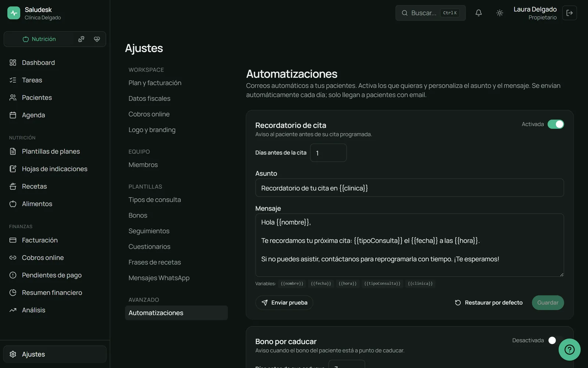The height and width of the screenshot is (368, 588).
Task: Enable the Bono por caducar toggle
Action: pyautogui.click(x=556, y=340)
